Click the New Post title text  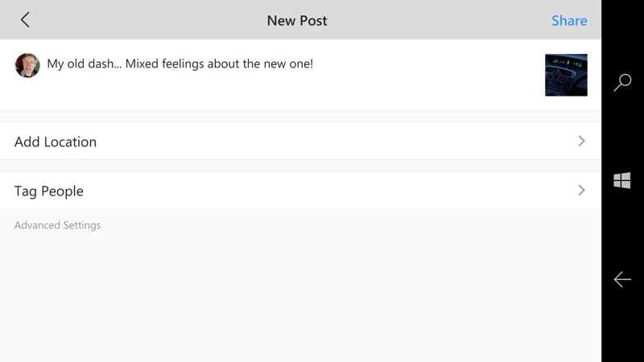(297, 21)
